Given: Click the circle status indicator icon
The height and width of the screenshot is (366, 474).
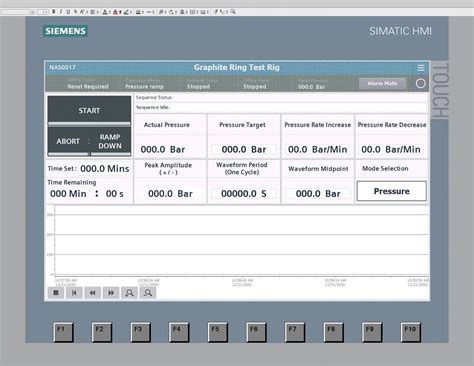Looking at the screenshot, I should tap(421, 83).
